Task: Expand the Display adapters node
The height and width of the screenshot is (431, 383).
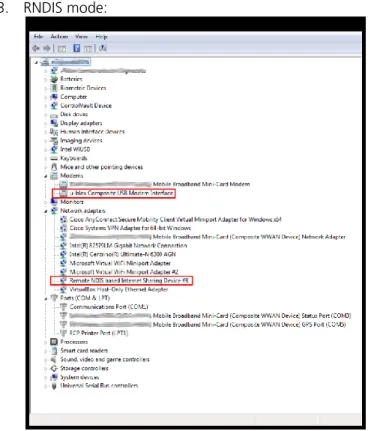Action: [46, 123]
